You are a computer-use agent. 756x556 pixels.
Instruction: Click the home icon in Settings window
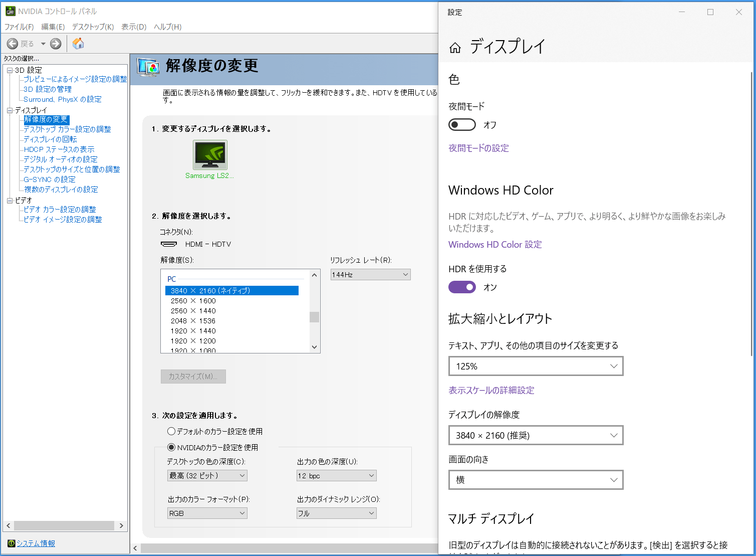click(x=455, y=48)
